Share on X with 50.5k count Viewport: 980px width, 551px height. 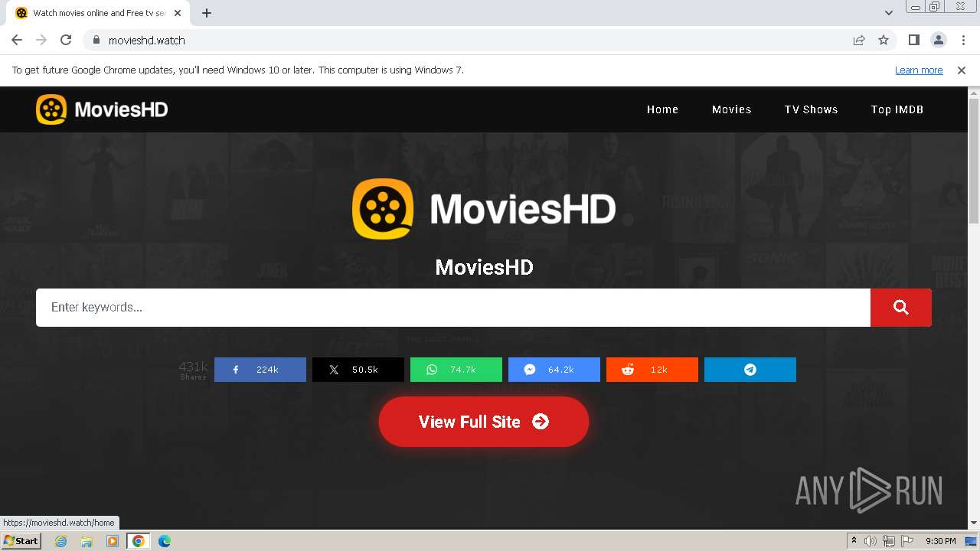[358, 370]
